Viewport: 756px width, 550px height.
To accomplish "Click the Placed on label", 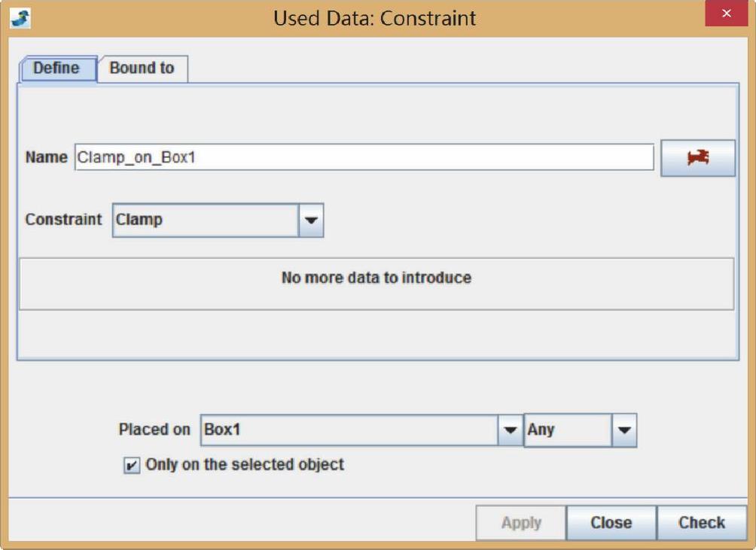I will (x=154, y=430).
